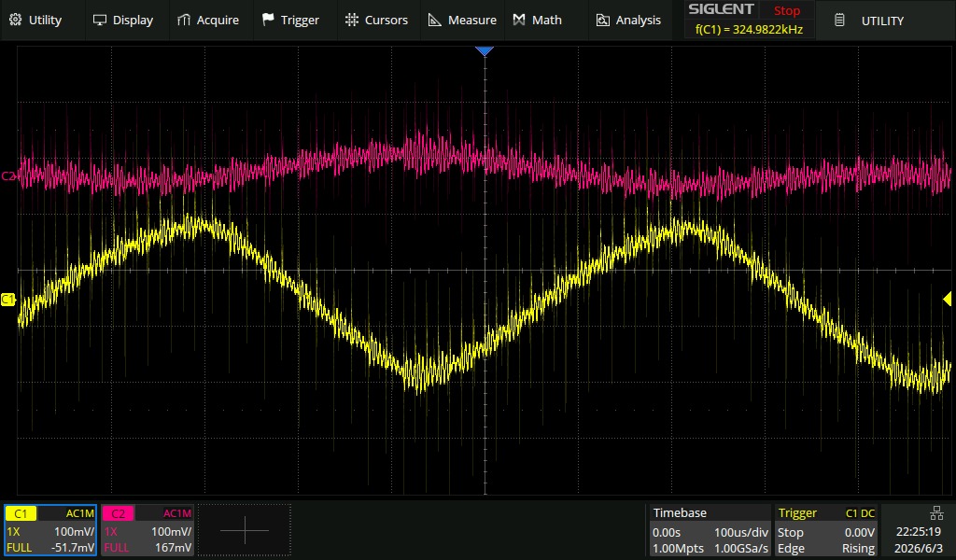Click the SIGLENT logo
956x560 pixels.
tap(721, 9)
